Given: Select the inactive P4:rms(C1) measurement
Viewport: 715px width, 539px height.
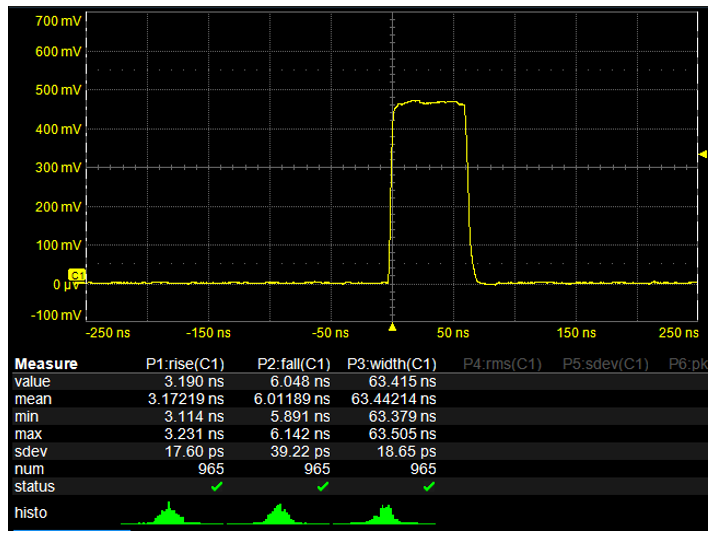Looking at the screenshot, I should pos(502,364).
